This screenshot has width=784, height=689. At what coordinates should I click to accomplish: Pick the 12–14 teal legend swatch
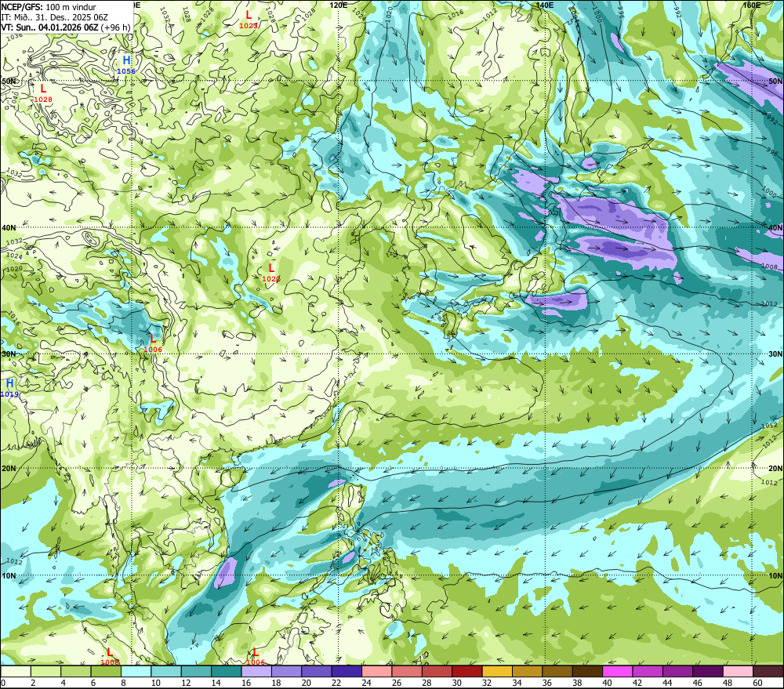[x=196, y=671]
